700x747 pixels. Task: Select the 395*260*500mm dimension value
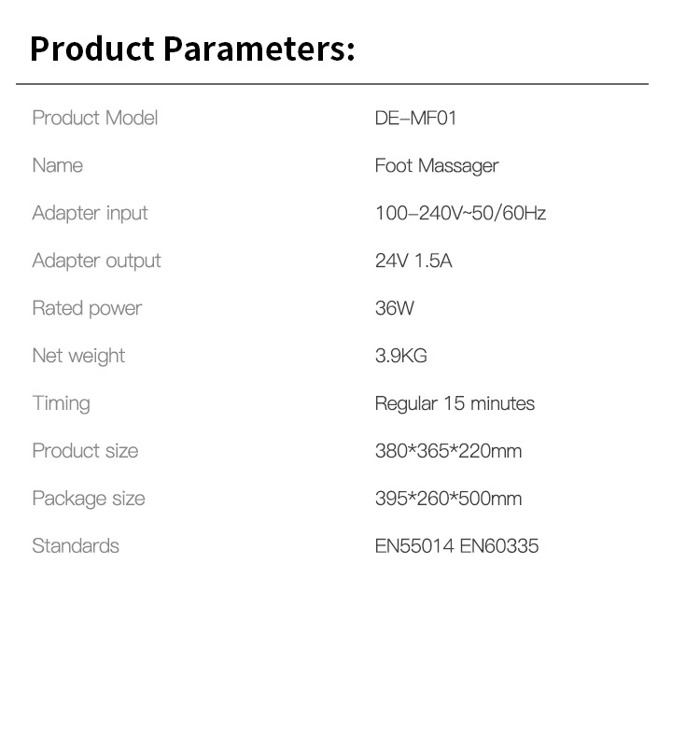[448, 499]
